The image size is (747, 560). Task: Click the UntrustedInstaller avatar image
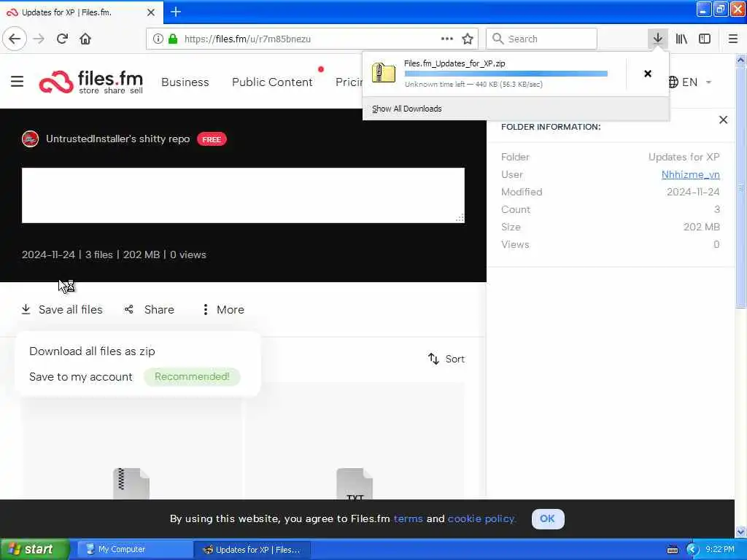click(x=30, y=139)
